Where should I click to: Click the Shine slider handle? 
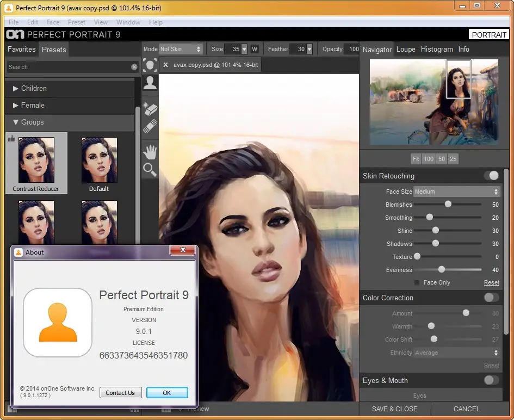tap(436, 230)
